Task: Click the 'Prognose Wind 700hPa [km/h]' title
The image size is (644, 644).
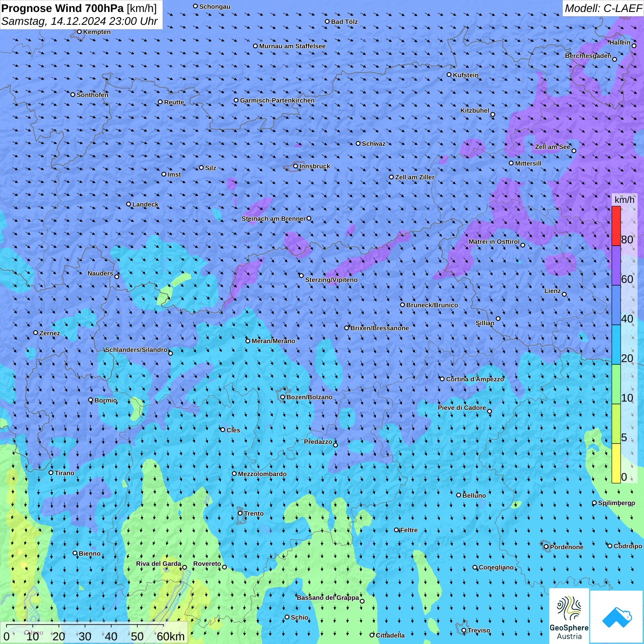Action: click(79, 8)
